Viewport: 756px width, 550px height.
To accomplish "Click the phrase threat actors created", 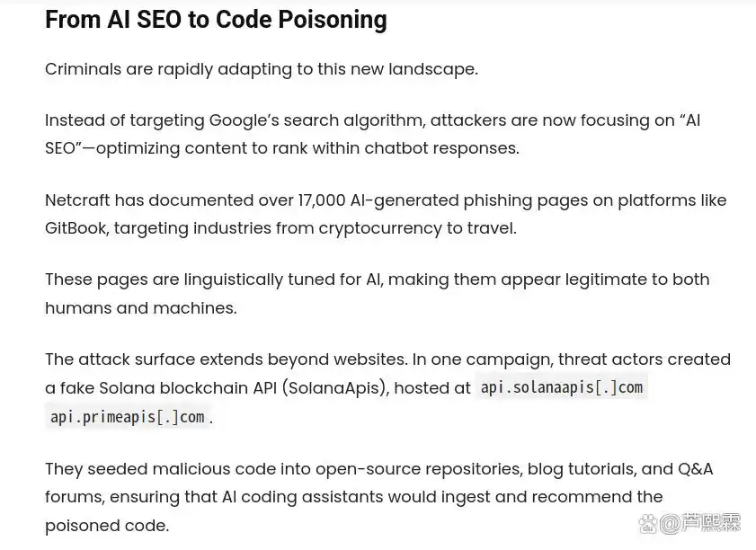I will click(x=645, y=359).
